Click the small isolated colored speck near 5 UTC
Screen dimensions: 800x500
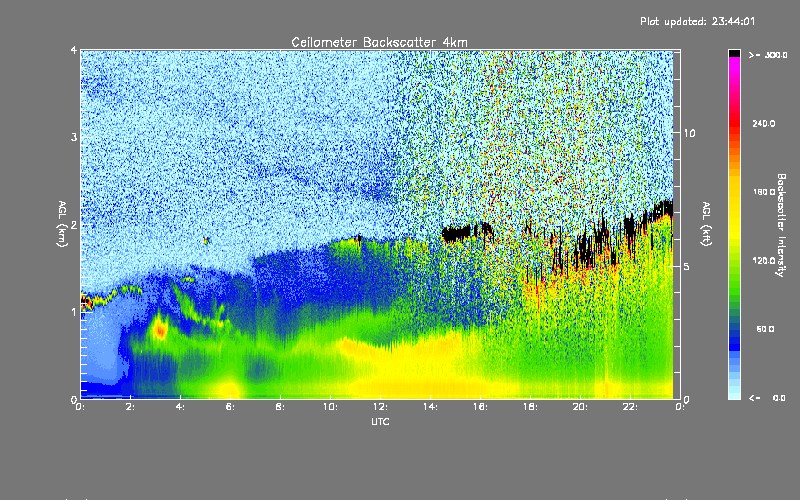[x=207, y=240]
